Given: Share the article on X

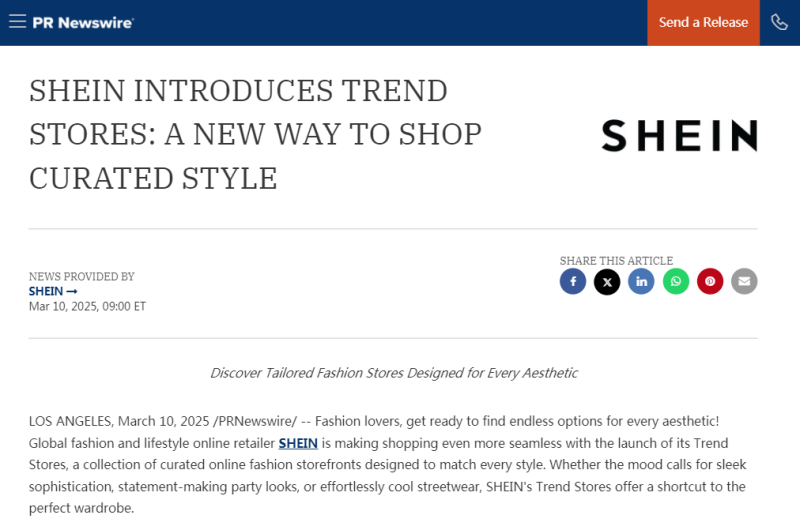Looking at the screenshot, I should (607, 282).
